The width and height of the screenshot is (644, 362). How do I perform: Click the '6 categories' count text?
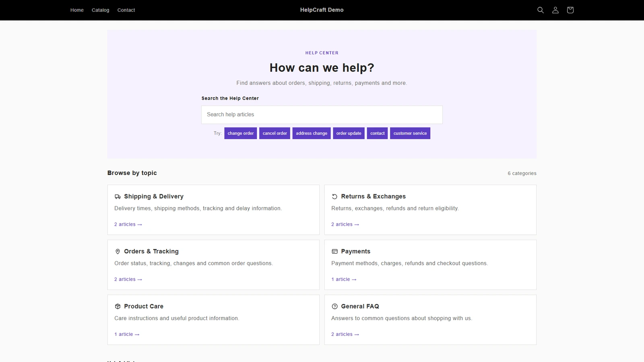pyautogui.click(x=522, y=173)
